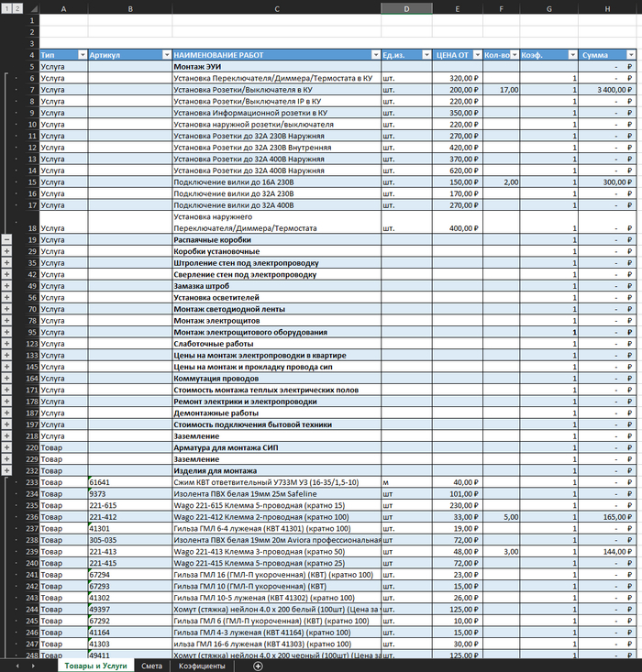Open the filter dropdown for Коэф. column
Screen dimensions: 642x672
point(573,55)
